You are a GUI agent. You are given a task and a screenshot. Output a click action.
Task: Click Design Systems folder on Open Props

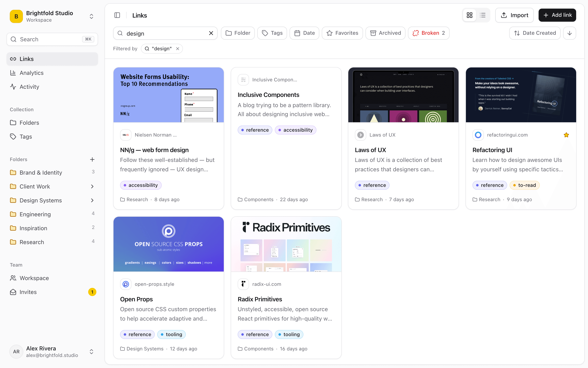(142, 349)
